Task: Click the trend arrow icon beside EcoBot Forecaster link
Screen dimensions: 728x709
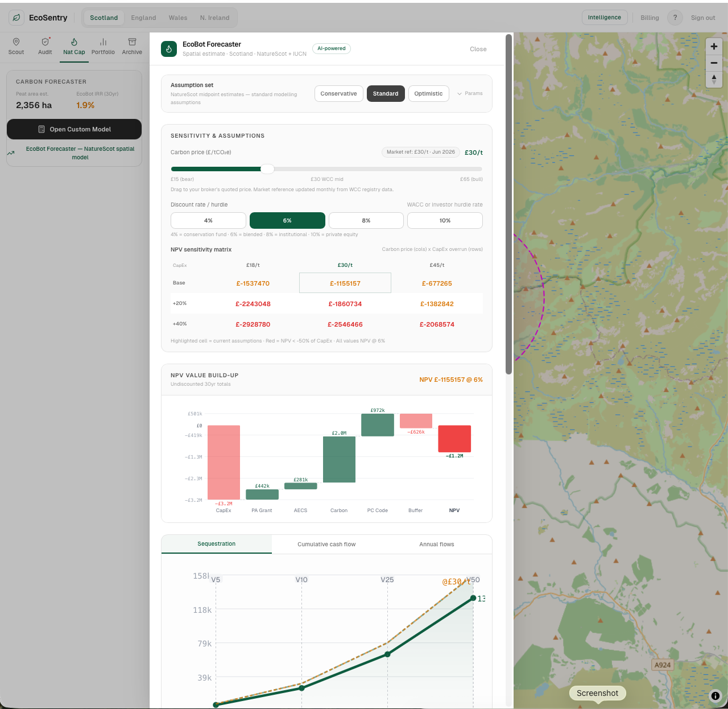Action: point(11,153)
